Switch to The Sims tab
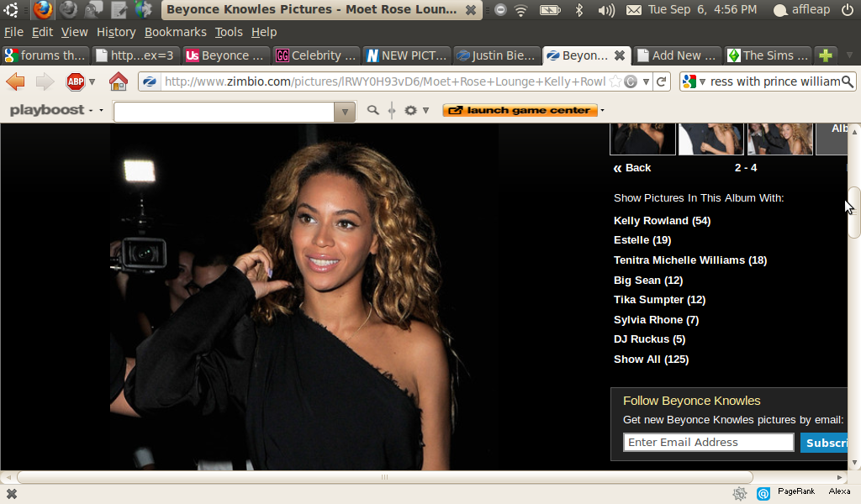Viewport: 861px width, 504px height. (769, 55)
